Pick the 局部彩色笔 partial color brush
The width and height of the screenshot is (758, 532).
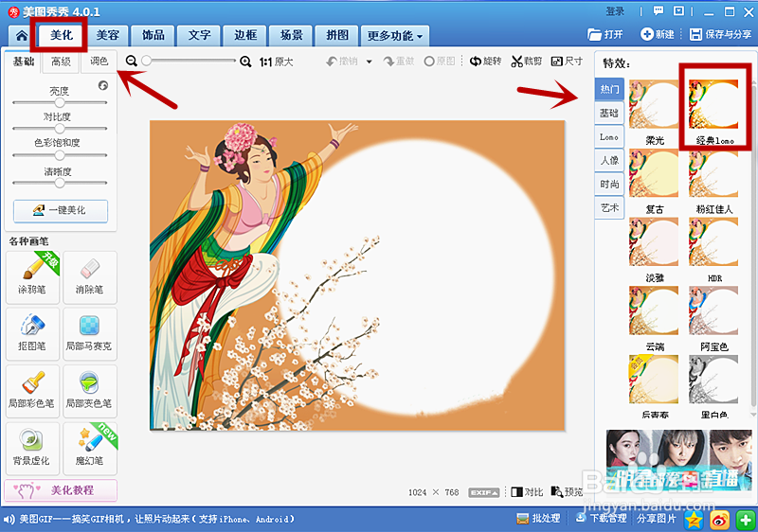coord(32,391)
